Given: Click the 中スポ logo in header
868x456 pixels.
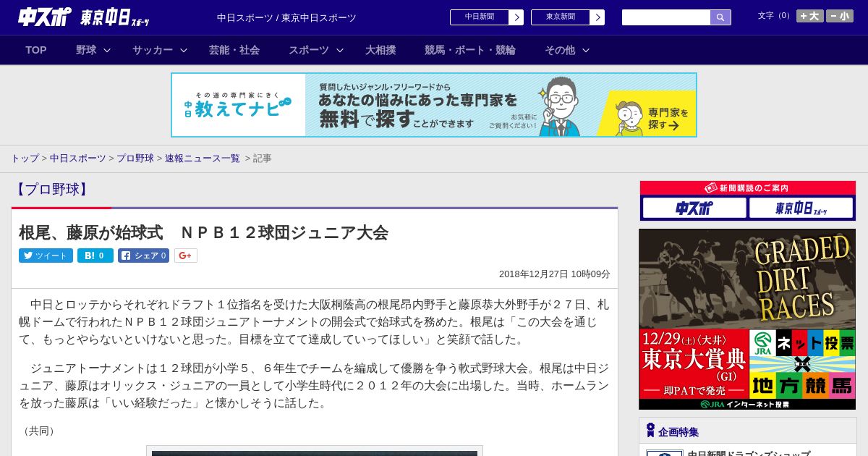Looking at the screenshot, I should point(45,17).
